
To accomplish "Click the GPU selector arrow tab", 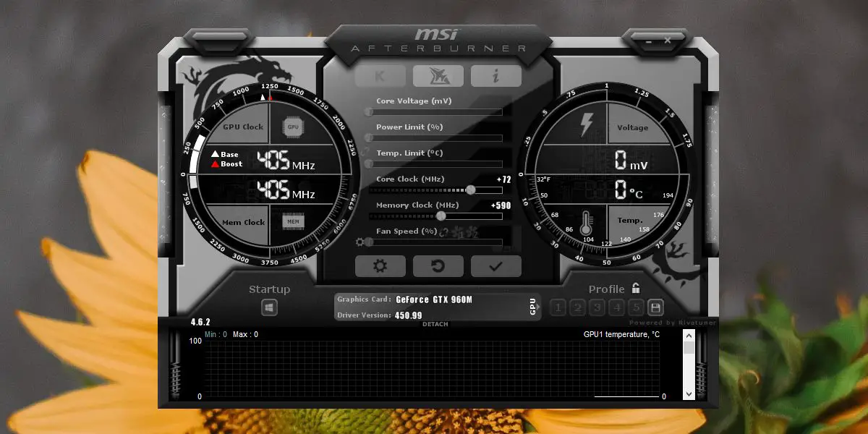I will tap(534, 307).
